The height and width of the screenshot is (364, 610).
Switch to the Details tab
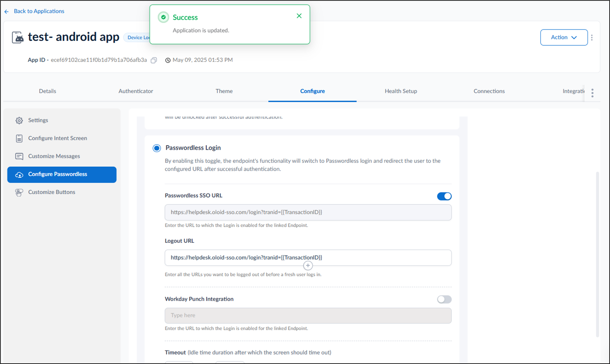tap(47, 91)
